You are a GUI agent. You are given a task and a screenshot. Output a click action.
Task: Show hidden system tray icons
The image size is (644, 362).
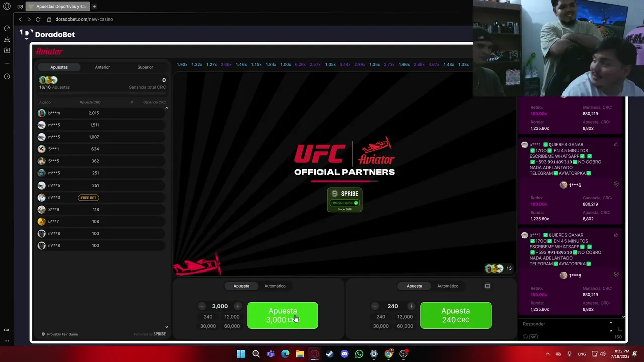tap(547, 354)
